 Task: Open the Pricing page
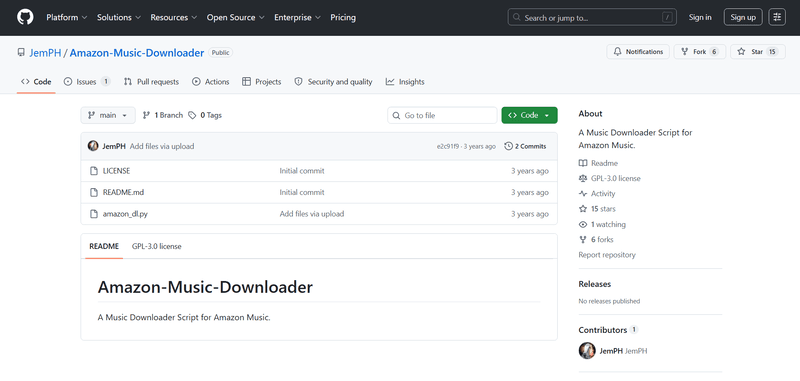[343, 17]
